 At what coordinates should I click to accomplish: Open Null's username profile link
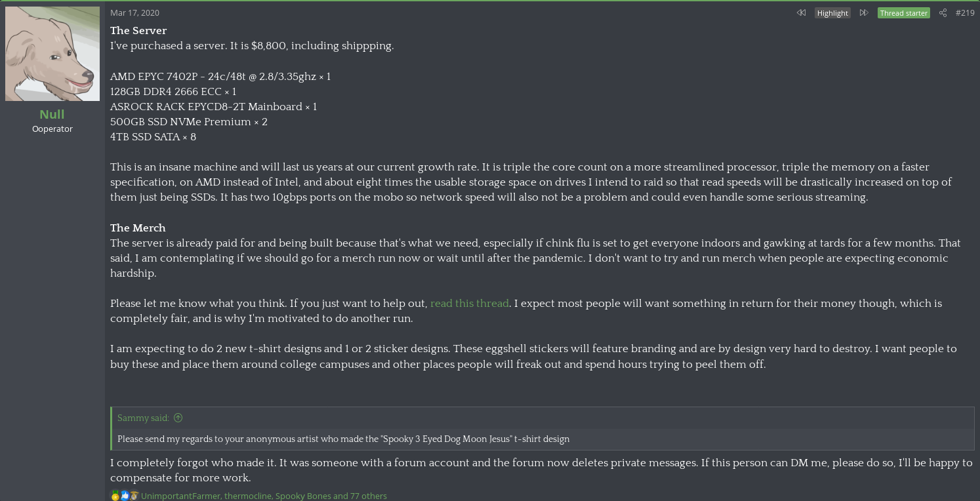tap(52, 114)
